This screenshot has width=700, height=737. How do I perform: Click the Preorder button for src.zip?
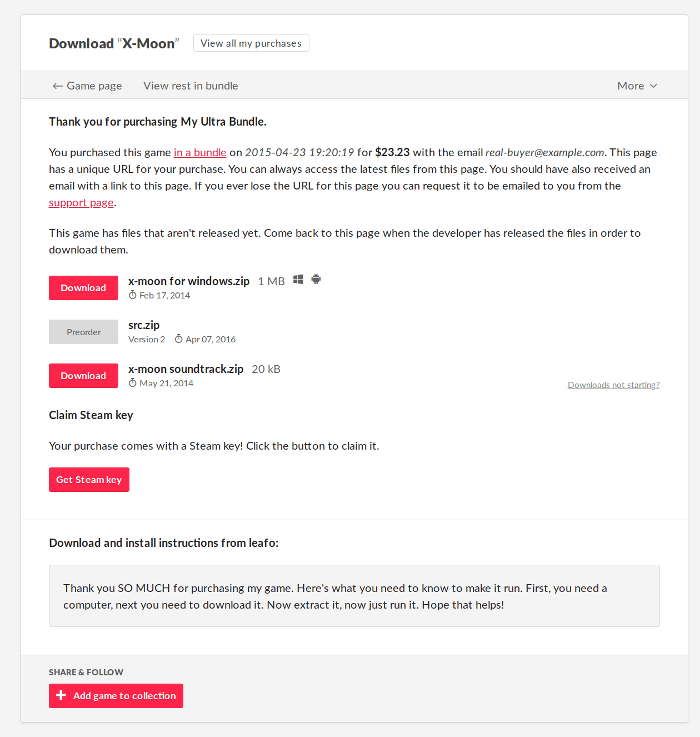click(83, 332)
